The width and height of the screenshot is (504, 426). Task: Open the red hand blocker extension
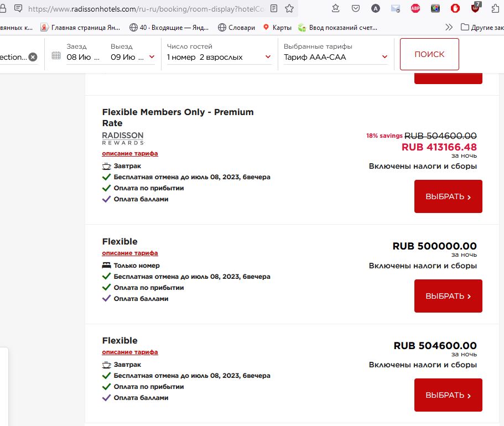tap(455, 9)
